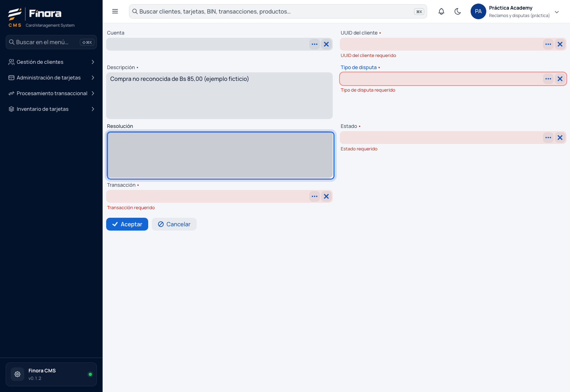Screen dimensions: 570x392
Task: Clear the Tipo de disputa field
Action: click(x=560, y=79)
